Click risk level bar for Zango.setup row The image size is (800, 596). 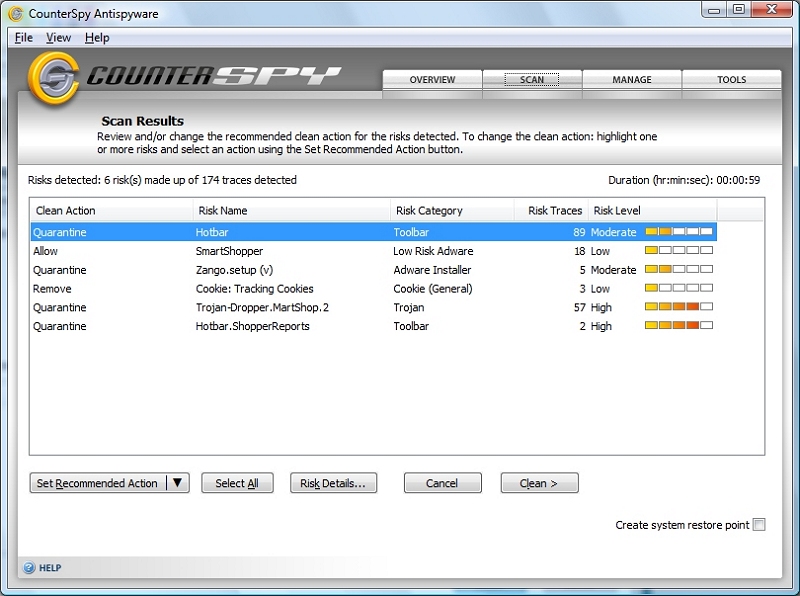[679, 269]
